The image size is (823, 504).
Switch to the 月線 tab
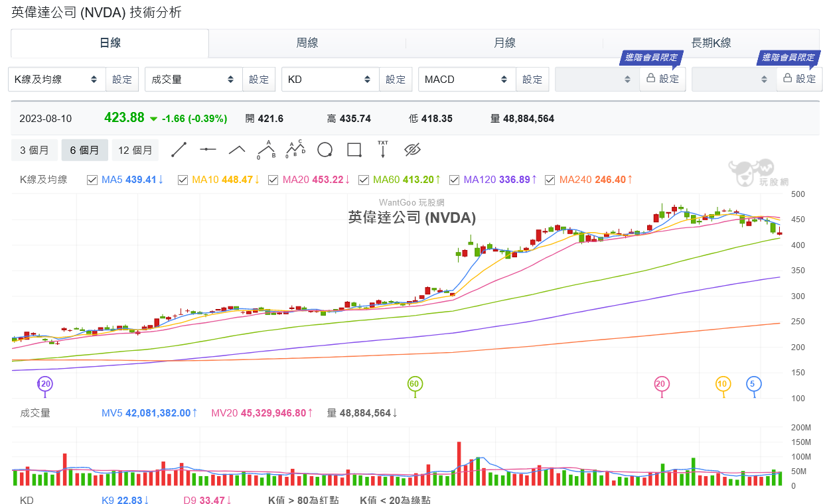[x=504, y=43]
